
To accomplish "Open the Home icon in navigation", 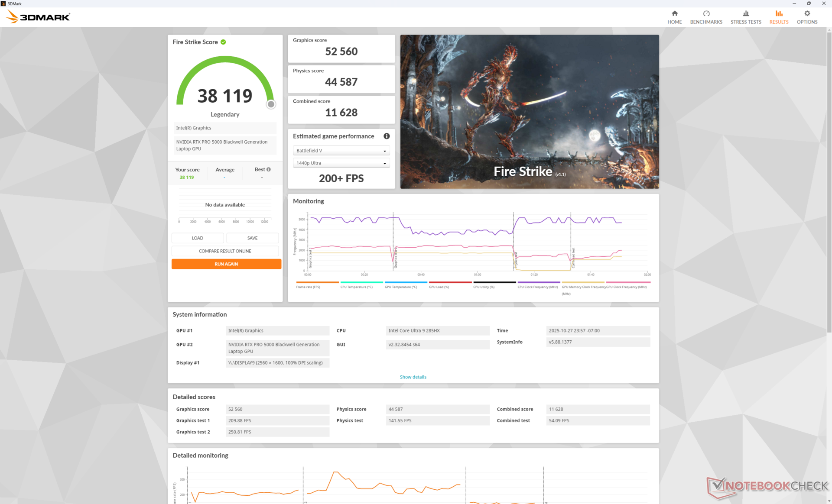I will point(674,13).
